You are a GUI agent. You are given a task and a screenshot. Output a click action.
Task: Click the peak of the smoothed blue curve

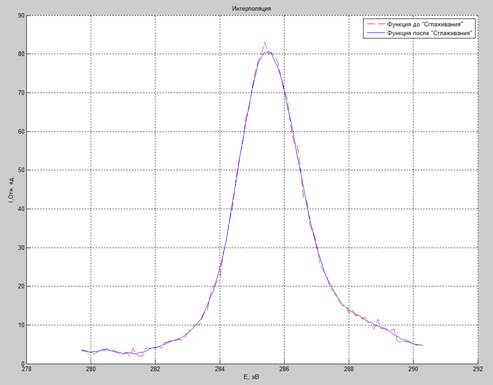[x=268, y=52]
